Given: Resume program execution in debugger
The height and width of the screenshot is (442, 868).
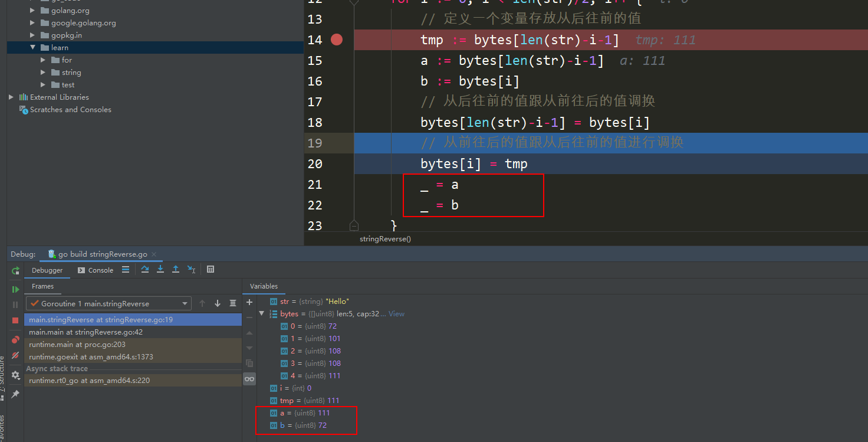Looking at the screenshot, I should [16, 289].
